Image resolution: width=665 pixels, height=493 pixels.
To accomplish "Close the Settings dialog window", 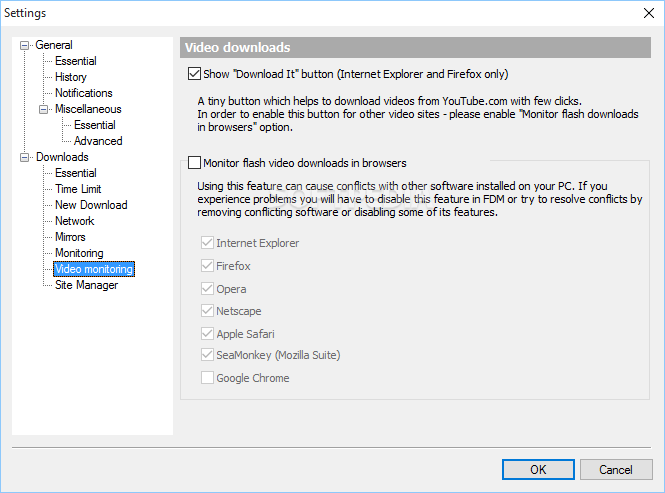I will (x=649, y=13).
